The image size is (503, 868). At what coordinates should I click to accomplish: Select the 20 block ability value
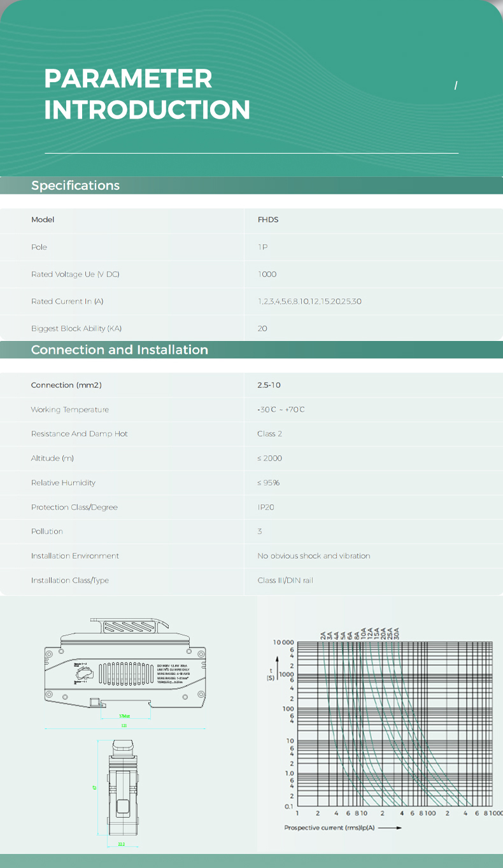point(263,329)
